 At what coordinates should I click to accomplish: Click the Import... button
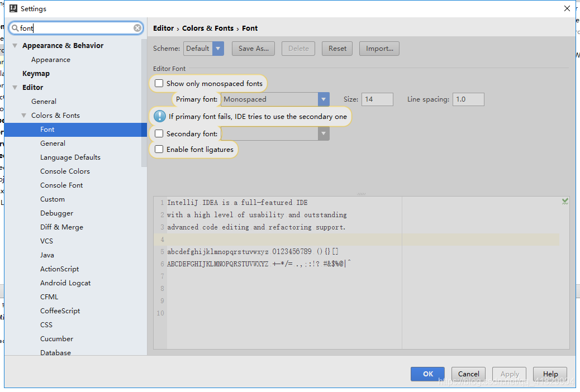click(x=379, y=49)
